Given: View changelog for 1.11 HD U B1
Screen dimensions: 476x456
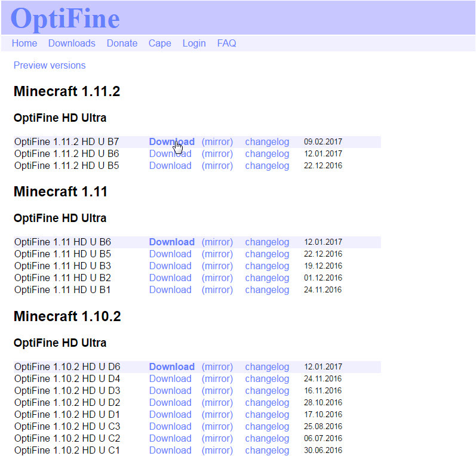Looking at the screenshot, I should [267, 289].
